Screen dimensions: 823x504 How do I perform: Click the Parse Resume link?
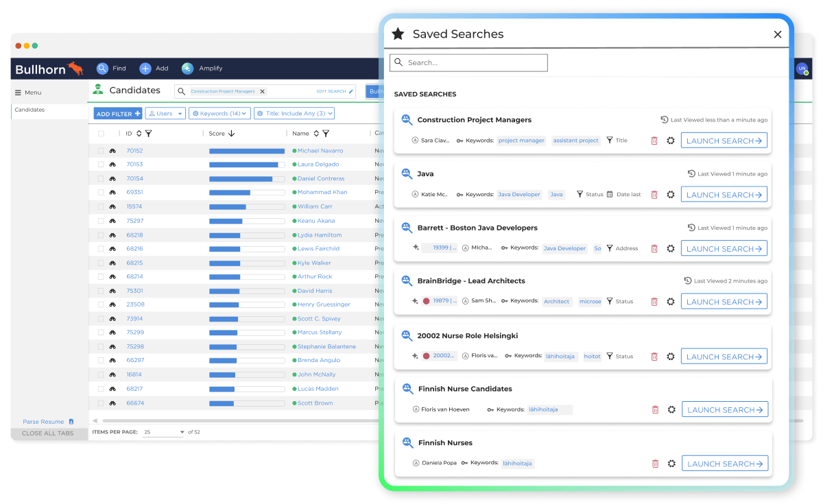tap(43, 422)
